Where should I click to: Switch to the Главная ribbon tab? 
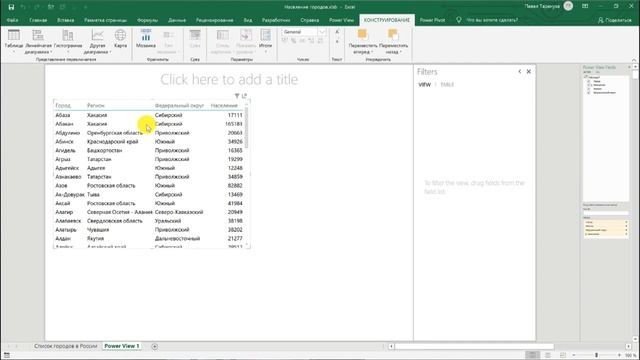pos(38,20)
